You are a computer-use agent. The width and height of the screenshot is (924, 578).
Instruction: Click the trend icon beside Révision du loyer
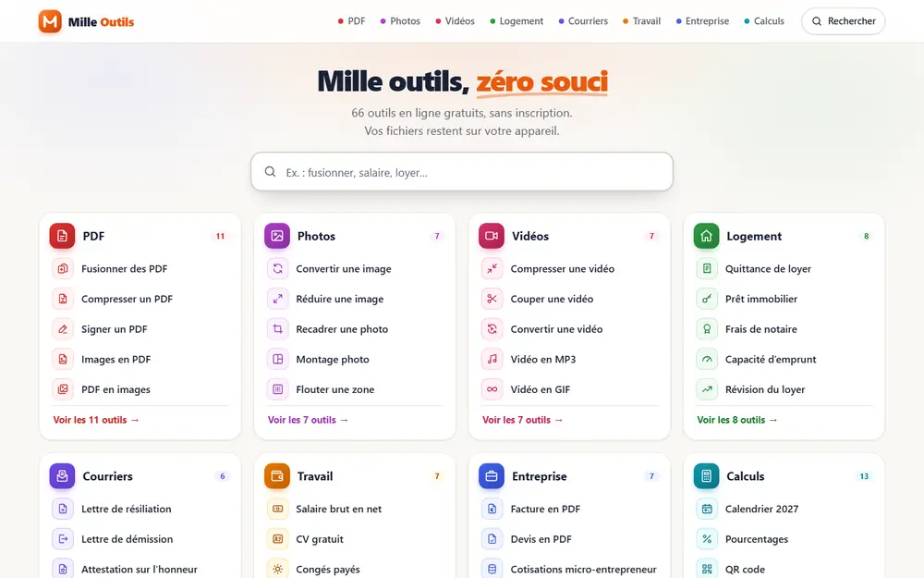(707, 389)
